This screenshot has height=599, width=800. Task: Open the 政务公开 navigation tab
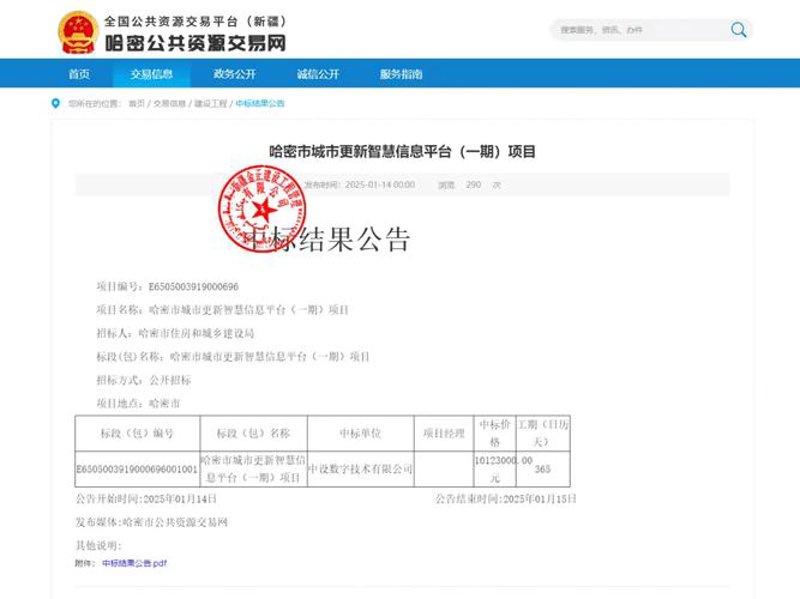[234, 74]
